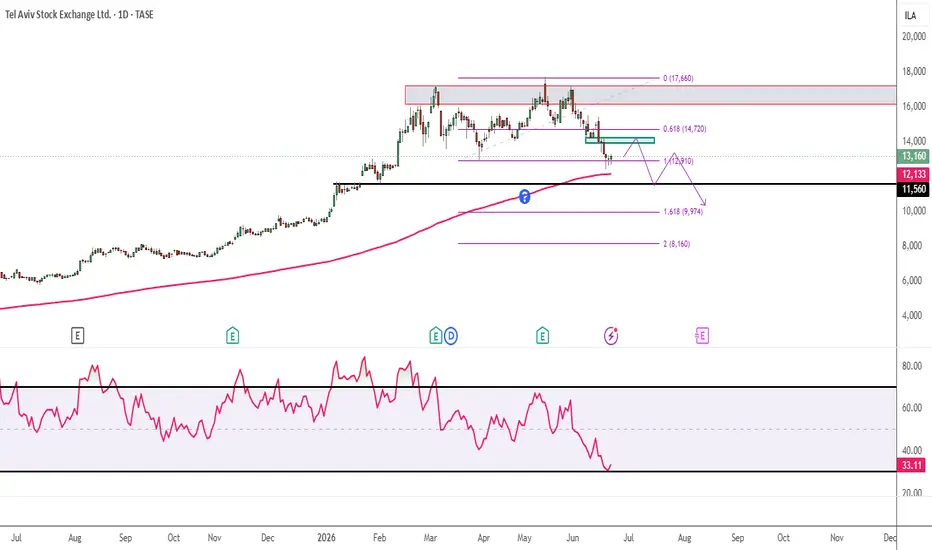Click the black earnings E marker in August
Screen dimensions: 932x550
tap(77, 336)
